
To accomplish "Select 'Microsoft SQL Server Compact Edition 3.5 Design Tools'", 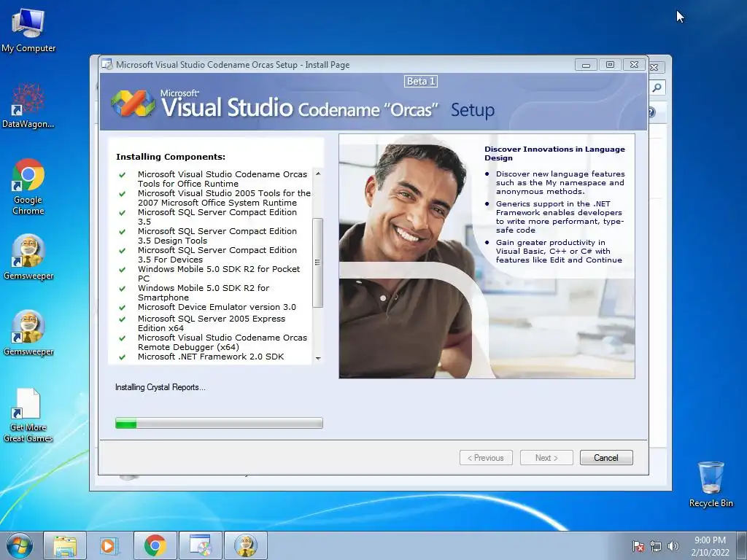I will click(x=217, y=236).
